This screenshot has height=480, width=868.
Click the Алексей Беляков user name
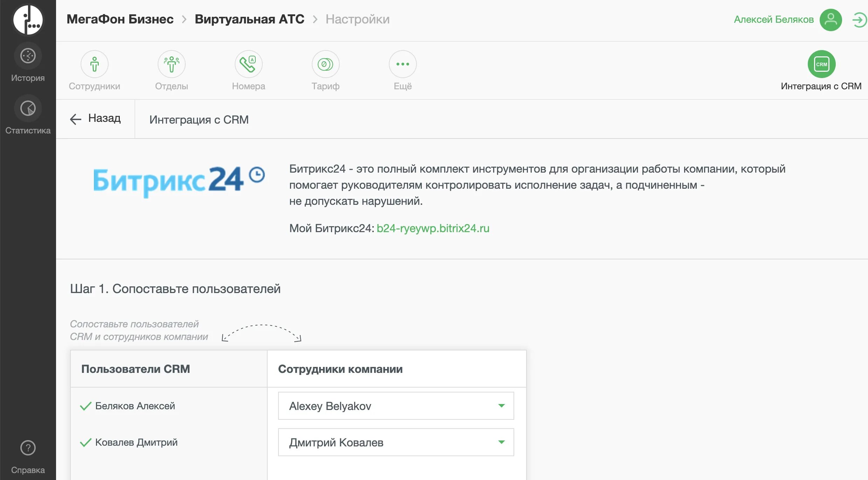pos(774,19)
